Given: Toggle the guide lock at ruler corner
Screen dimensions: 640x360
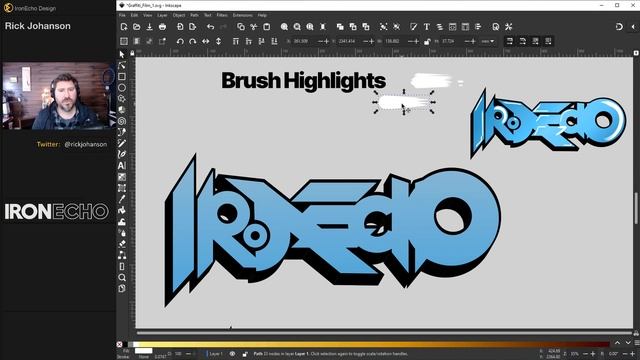Looking at the screenshot, I should (x=132, y=53).
